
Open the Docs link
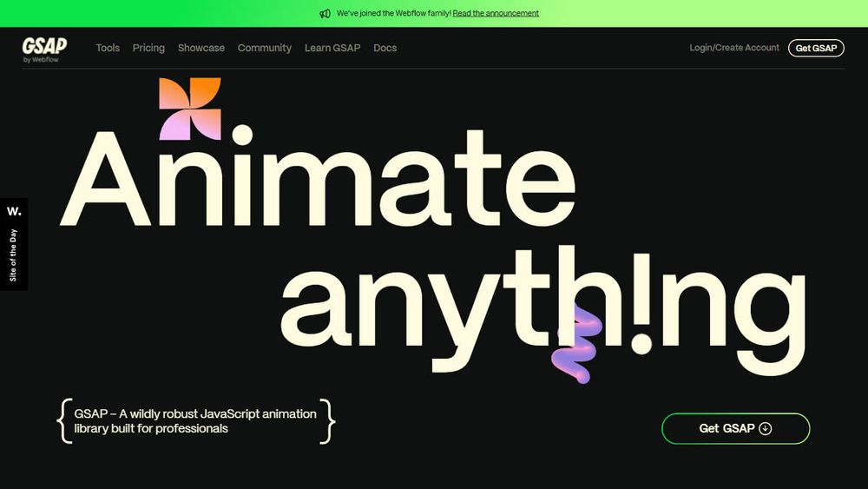[x=385, y=48]
